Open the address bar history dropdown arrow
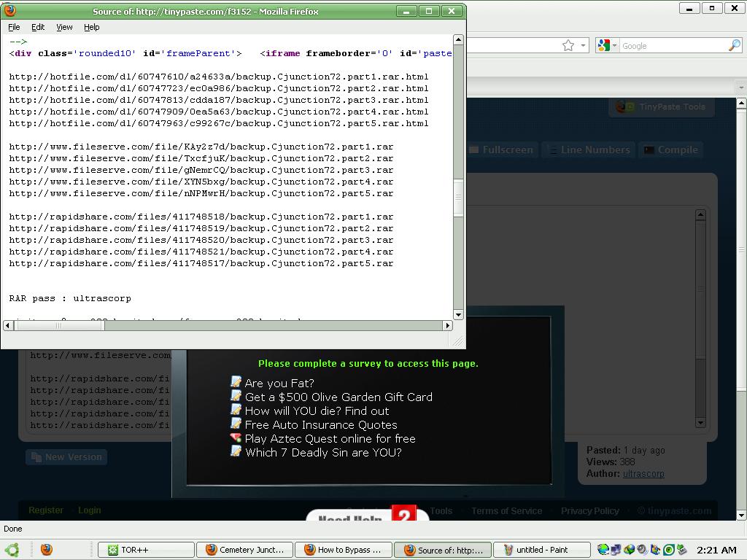The image size is (747, 560). pyautogui.click(x=583, y=46)
